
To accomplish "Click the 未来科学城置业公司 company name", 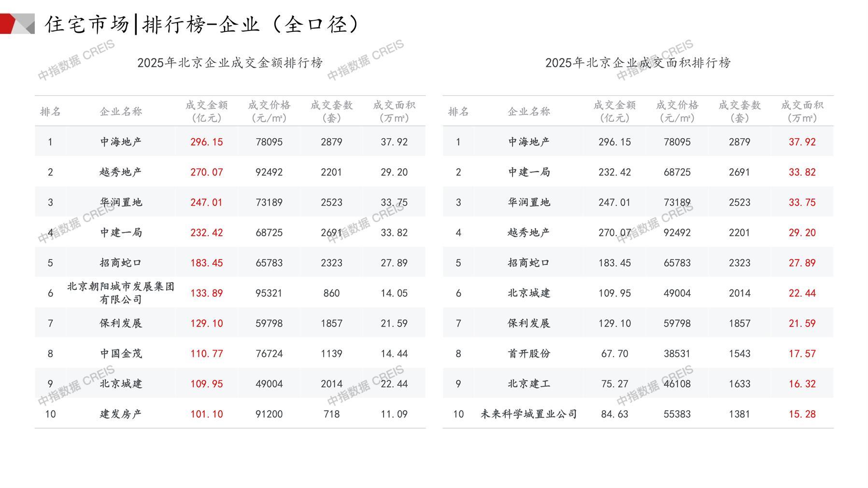I will click(529, 414).
